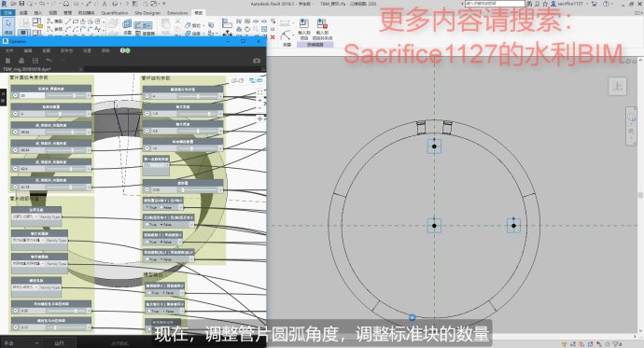
Task: Click the New file icon in Dynamo toolbar
Action: point(7,61)
